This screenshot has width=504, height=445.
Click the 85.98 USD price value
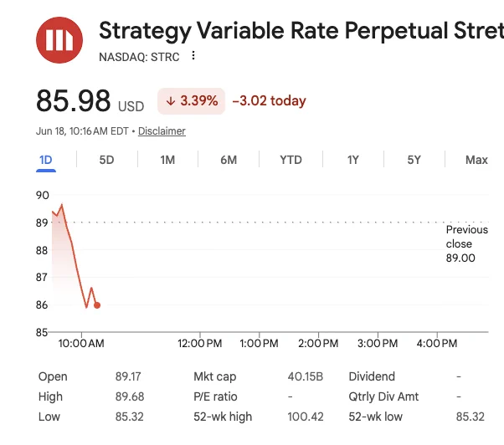point(90,101)
